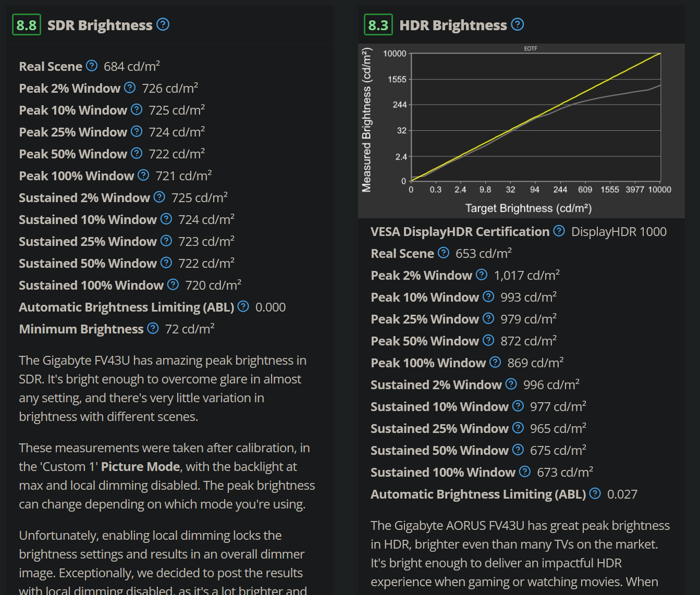The width and height of the screenshot is (700, 595).
Task: Open help for SDR Real Scene
Action: pyautogui.click(x=92, y=66)
